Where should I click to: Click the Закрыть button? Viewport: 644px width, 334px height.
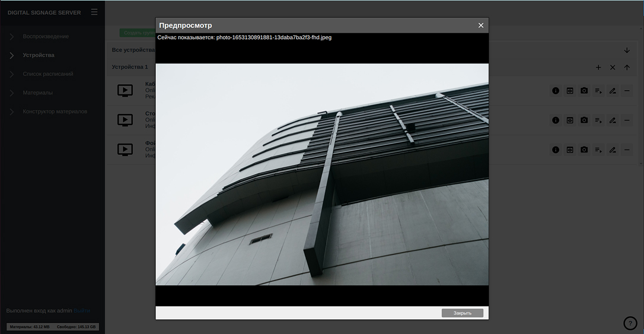[463, 313]
